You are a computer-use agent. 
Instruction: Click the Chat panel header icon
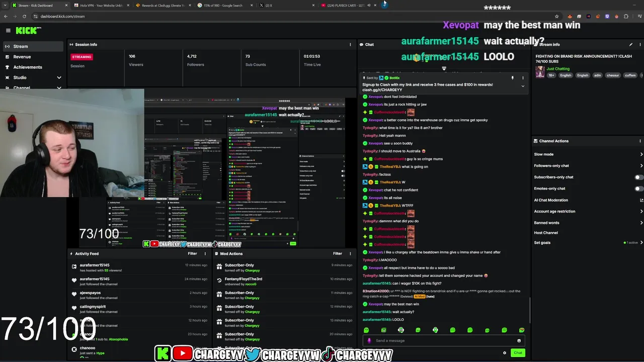pyautogui.click(x=361, y=45)
